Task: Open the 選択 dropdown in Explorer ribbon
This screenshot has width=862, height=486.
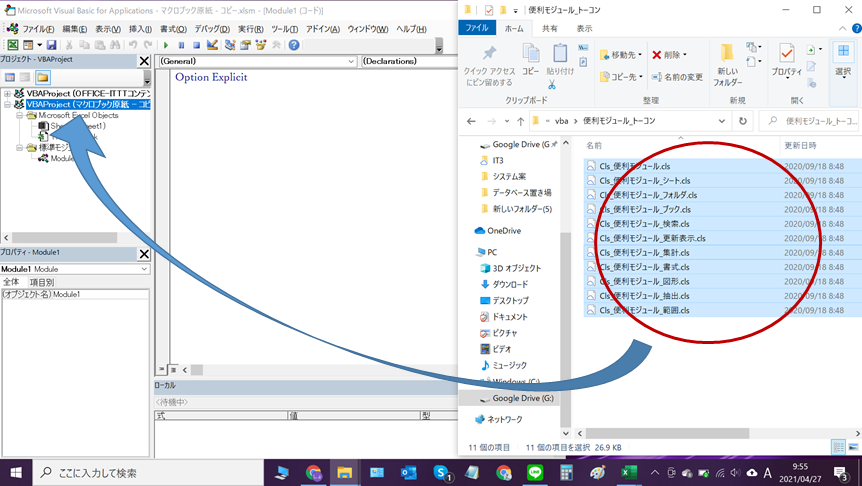Action: [843, 59]
